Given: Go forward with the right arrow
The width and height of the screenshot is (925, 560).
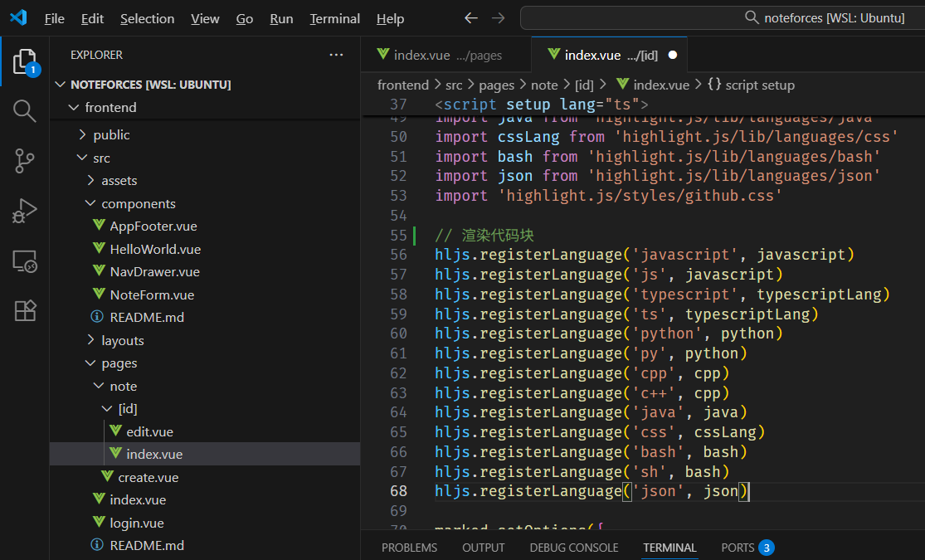Looking at the screenshot, I should (499, 18).
